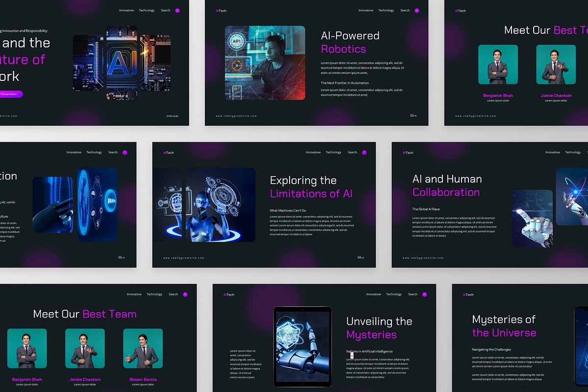Click the AITech logo on the Unveiling the Mysteries slide
This screenshot has height=392, width=588.
pos(229,294)
